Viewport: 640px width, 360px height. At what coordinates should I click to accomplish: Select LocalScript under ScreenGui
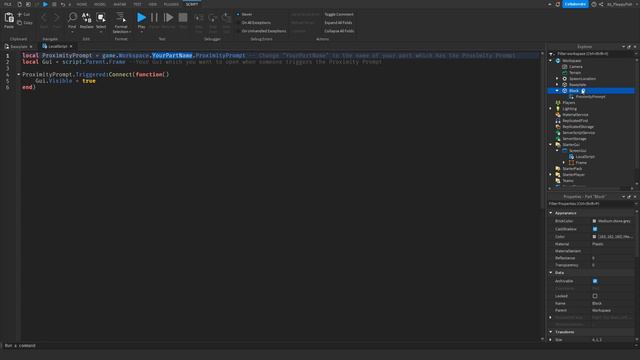[585, 157]
